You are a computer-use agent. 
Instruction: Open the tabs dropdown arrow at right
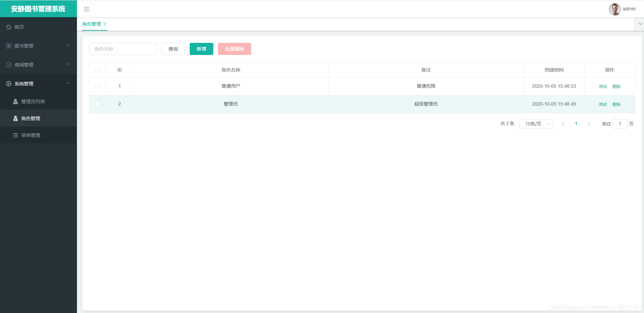[x=640, y=24]
